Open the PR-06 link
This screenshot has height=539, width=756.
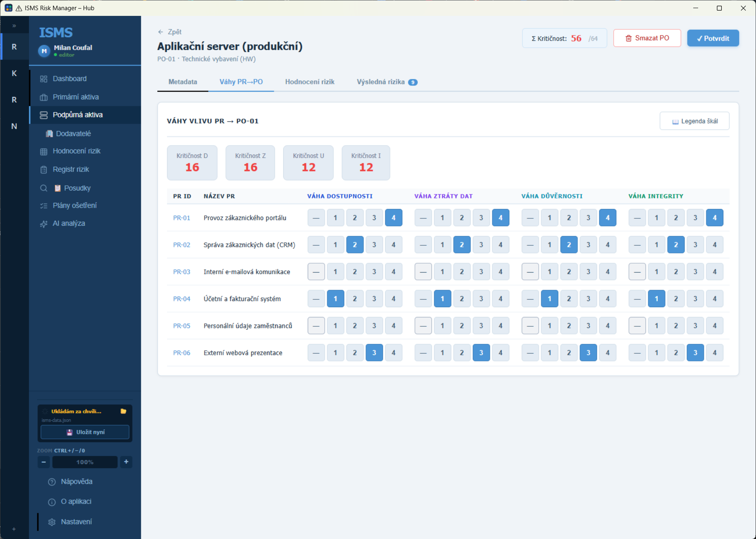[181, 353]
